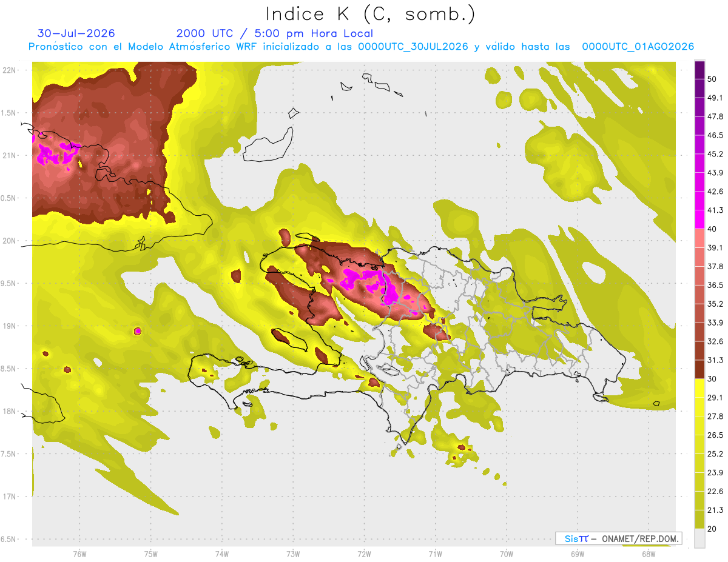Click the longitude axis label "74W"
Screen dimensions: 728x562
[221, 554]
